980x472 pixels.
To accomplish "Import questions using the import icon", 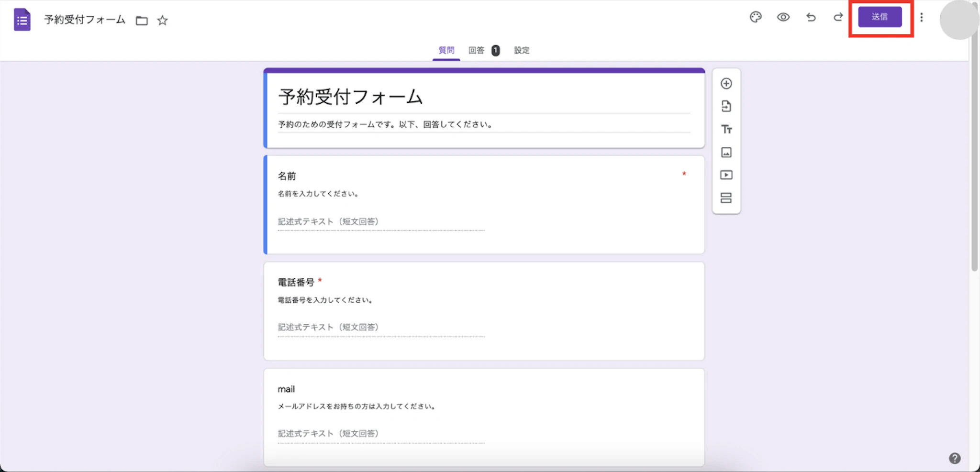I will [726, 106].
